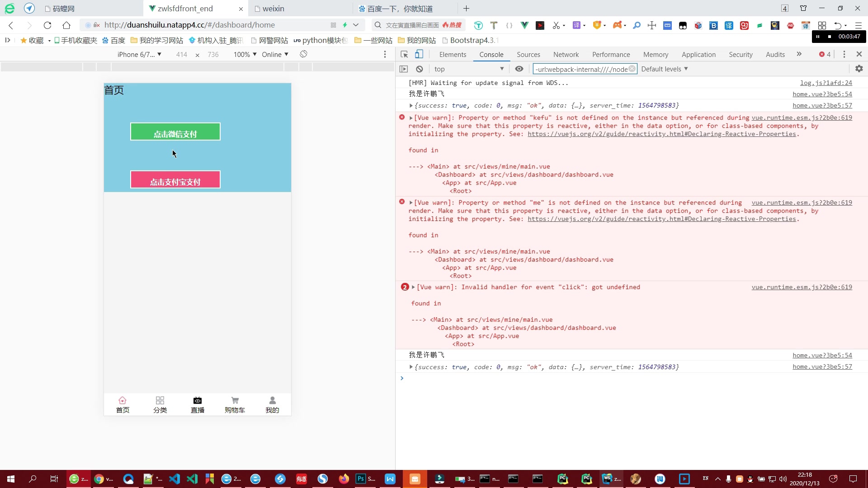Switch to the Elements tab
Image resolution: width=868 pixels, height=488 pixels.
point(453,55)
